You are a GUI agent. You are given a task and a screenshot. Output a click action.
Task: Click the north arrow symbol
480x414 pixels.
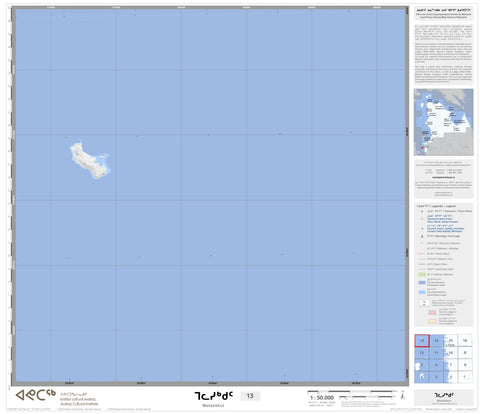pos(403,395)
